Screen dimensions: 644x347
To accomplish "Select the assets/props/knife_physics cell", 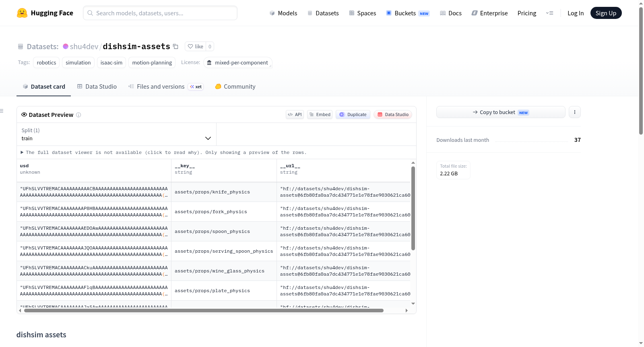I will pos(224,192).
